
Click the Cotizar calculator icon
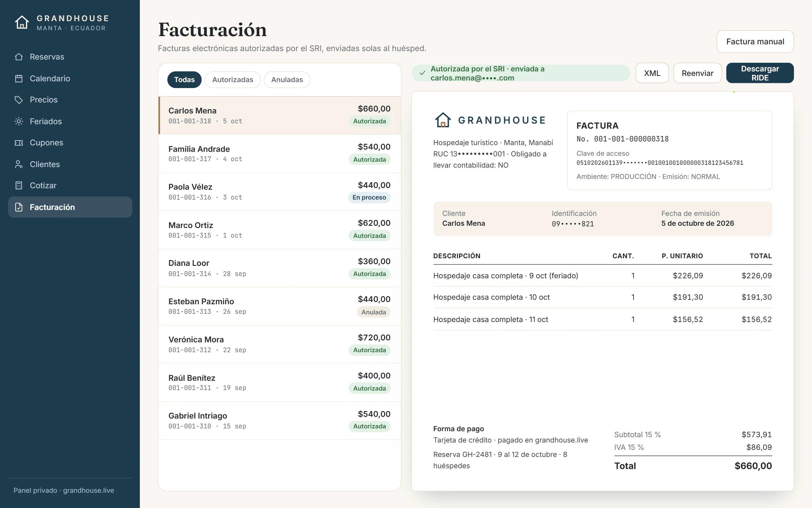click(19, 185)
